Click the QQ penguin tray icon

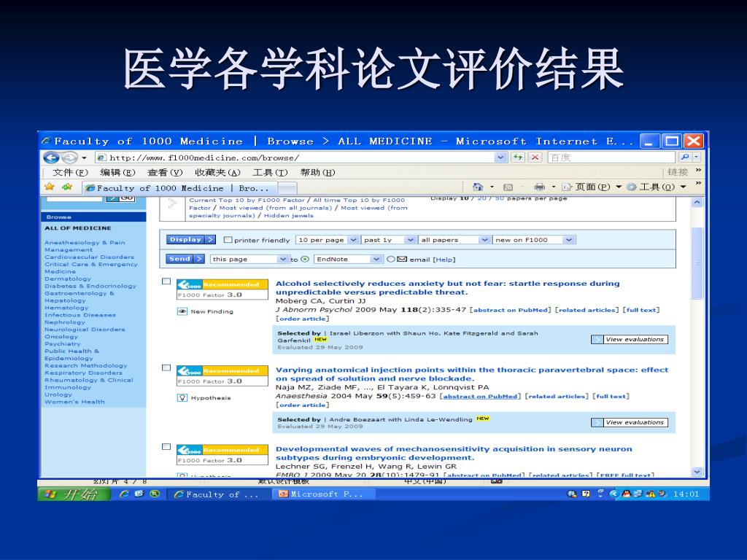coord(626,494)
